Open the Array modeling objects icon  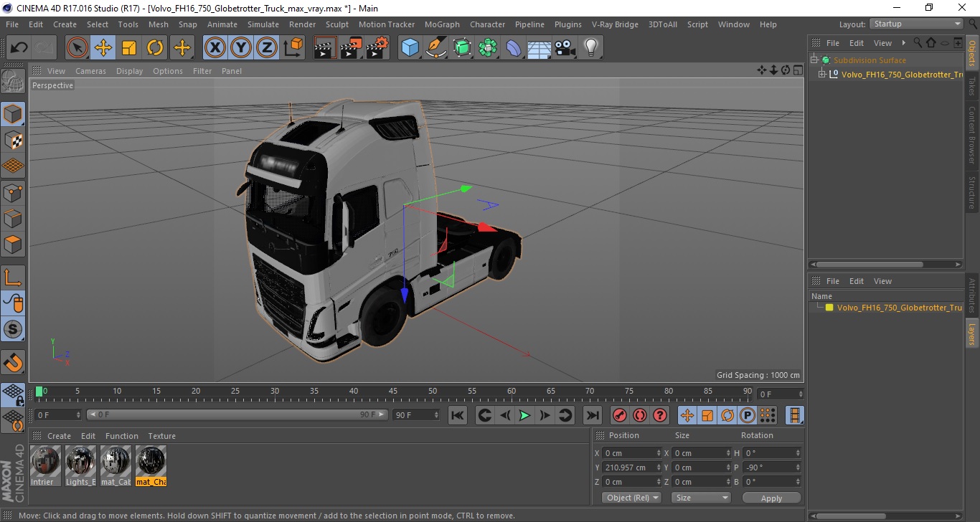click(x=489, y=48)
